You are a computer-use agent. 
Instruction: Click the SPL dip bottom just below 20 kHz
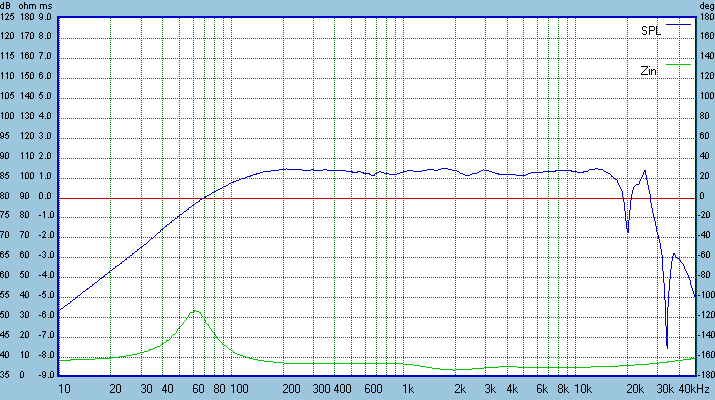[628, 232]
